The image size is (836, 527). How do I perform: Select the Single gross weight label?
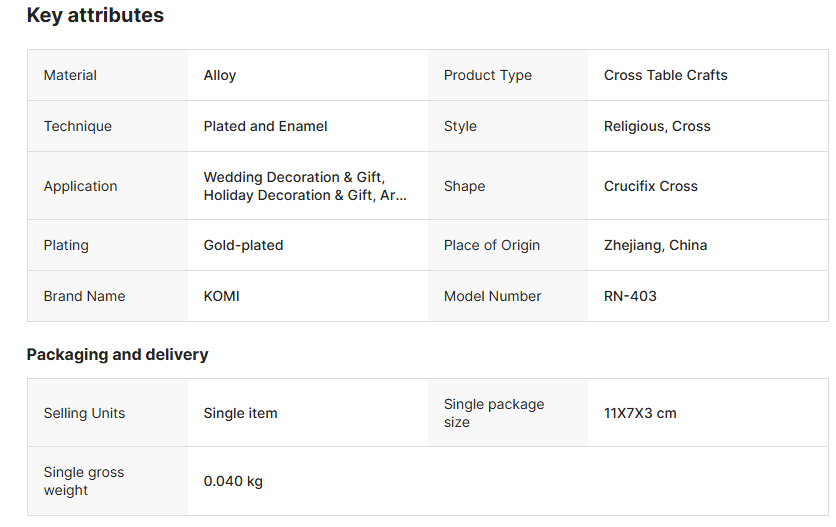(x=83, y=481)
